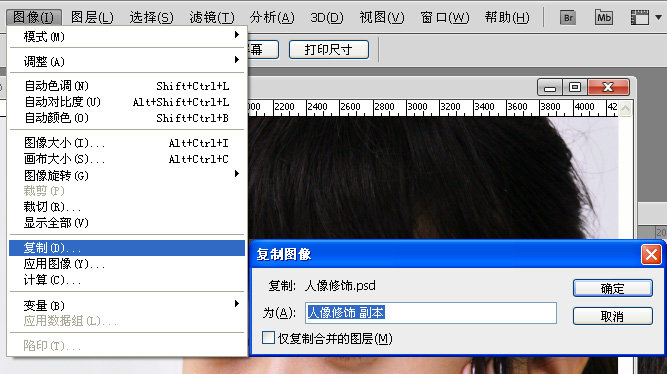The width and height of the screenshot is (667, 374).
Task: Open the 帮助(H) menu
Action: [x=507, y=17]
